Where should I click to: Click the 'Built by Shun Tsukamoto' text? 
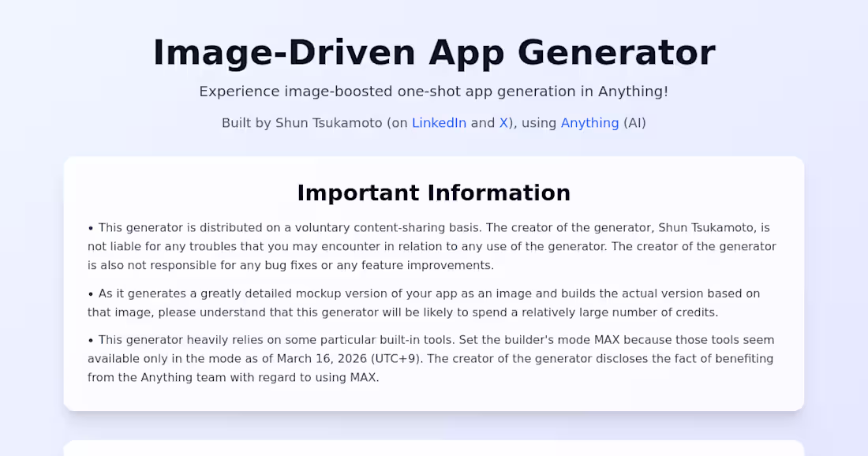click(x=434, y=123)
